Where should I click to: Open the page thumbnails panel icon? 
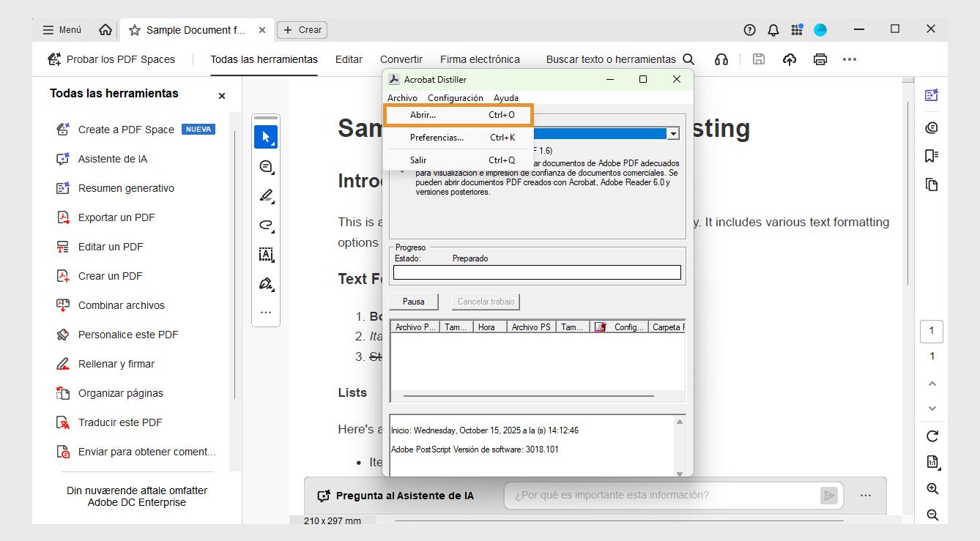point(932,184)
